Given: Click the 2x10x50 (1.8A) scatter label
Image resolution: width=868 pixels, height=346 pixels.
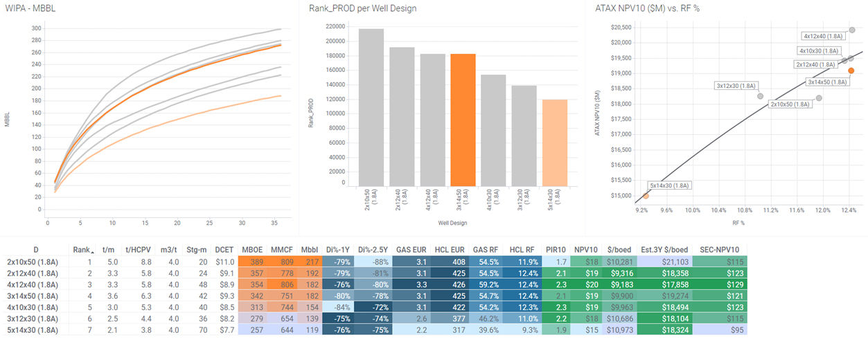Looking at the screenshot, I should pyautogui.click(x=790, y=104).
